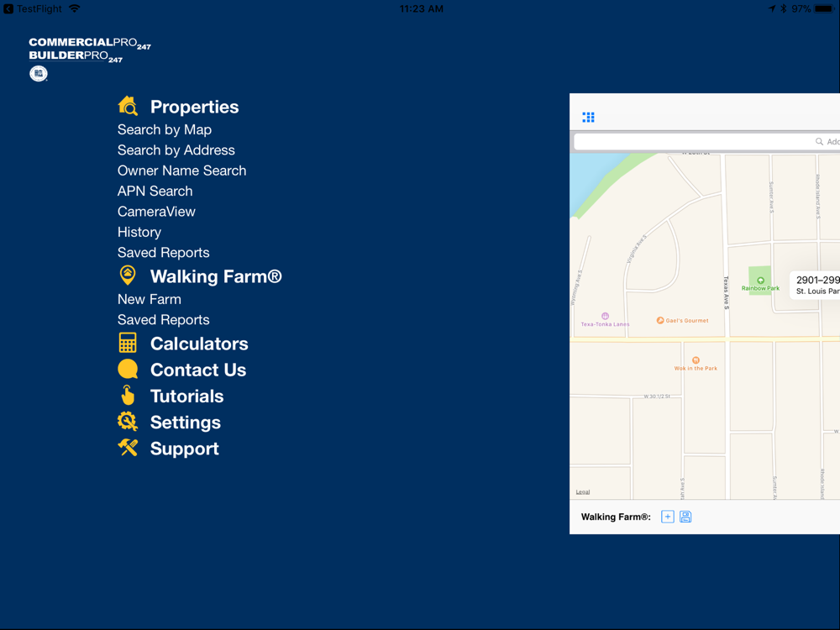Tap the add Walking Farm plus icon

668,517
